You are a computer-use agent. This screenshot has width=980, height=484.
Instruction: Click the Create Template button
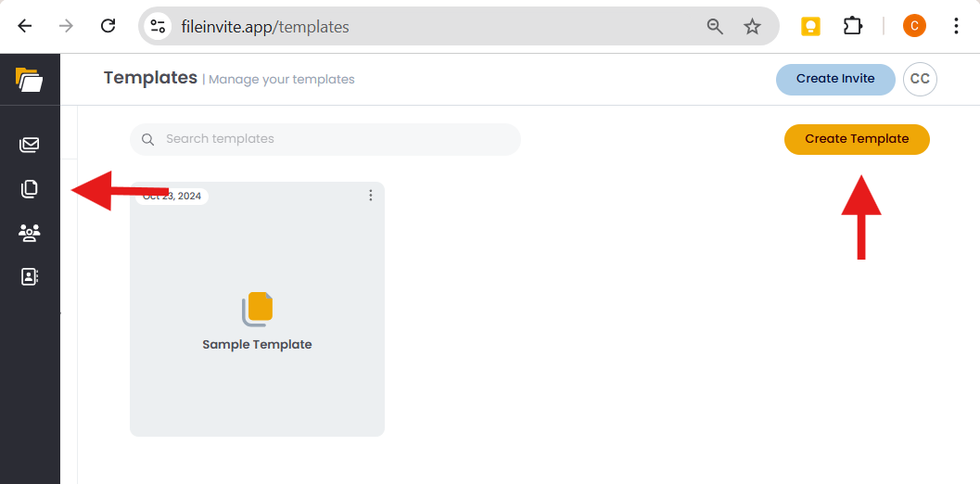857,139
